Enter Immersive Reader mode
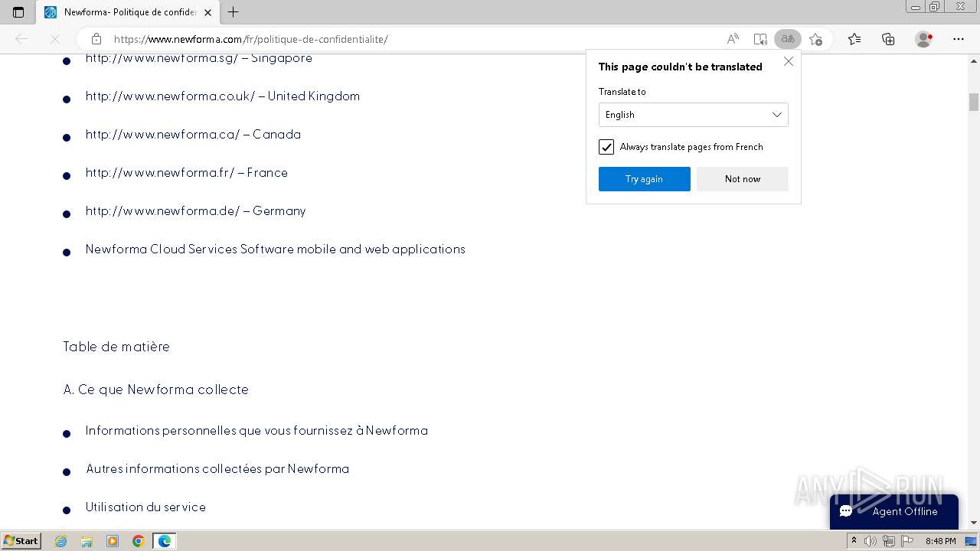The image size is (980, 551). [x=760, y=39]
